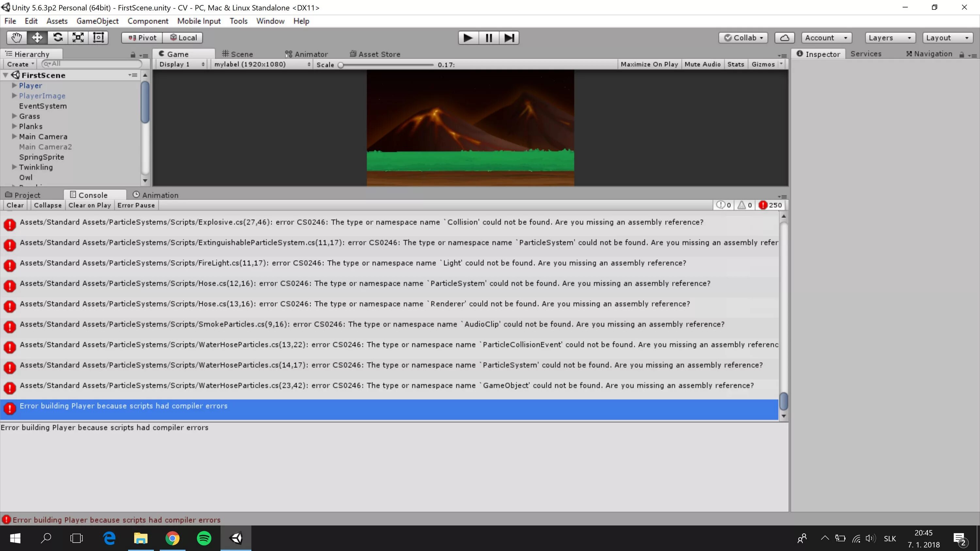
Task: Open Game view panel options menu
Action: coord(782,55)
